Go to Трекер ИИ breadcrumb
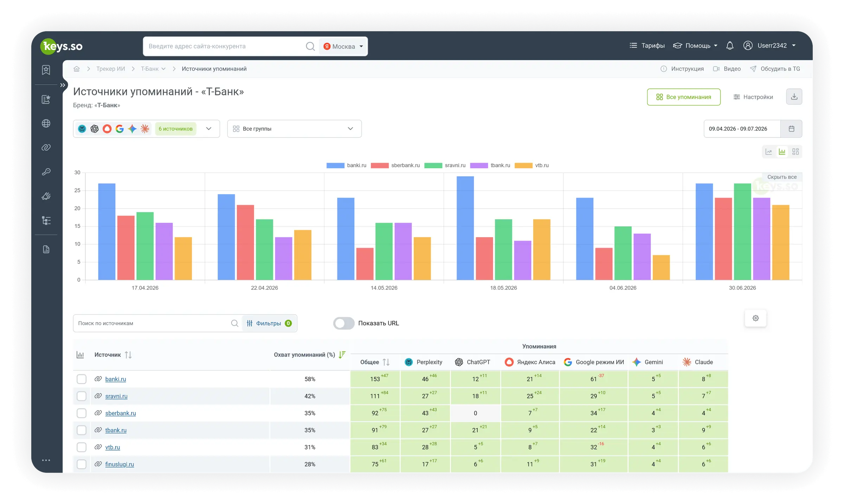Image resolution: width=844 pixels, height=504 pixels. tap(111, 69)
